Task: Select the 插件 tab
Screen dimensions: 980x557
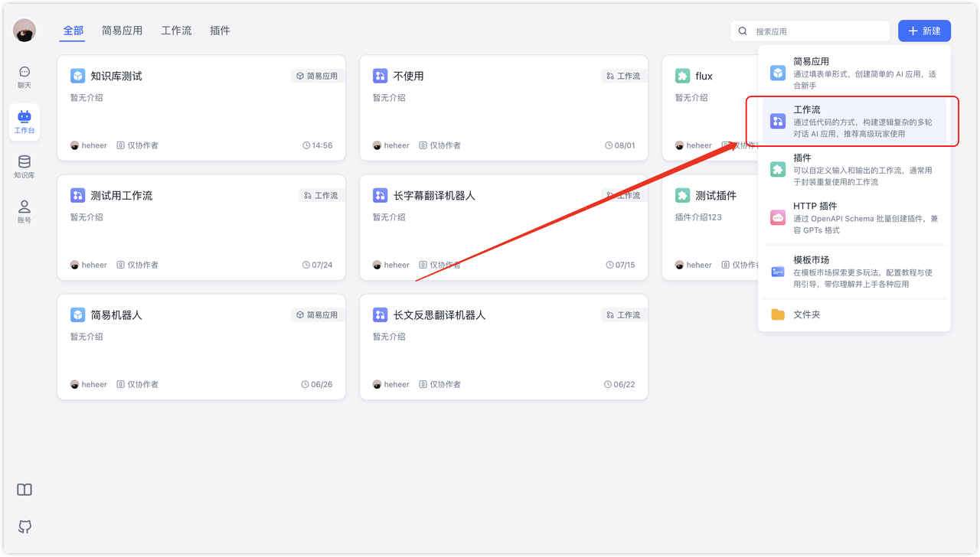Action: (220, 31)
